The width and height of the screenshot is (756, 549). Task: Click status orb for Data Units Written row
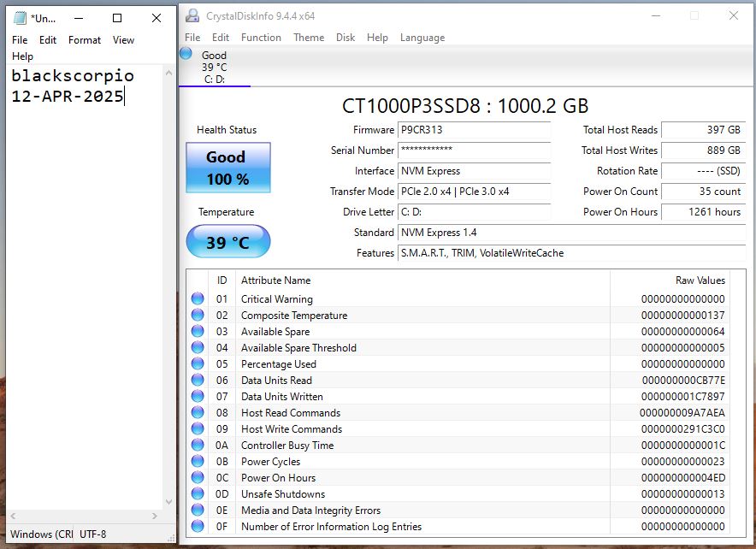[198, 396]
